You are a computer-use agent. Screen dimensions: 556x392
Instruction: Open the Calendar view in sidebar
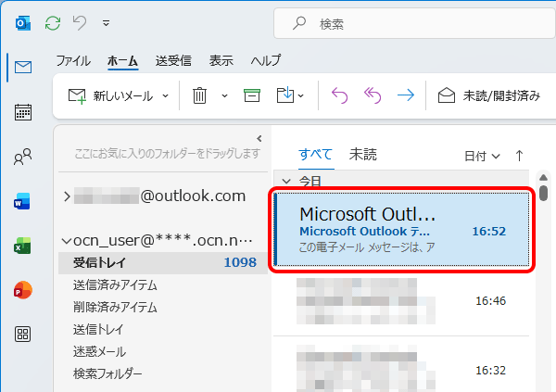tap(23, 112)
